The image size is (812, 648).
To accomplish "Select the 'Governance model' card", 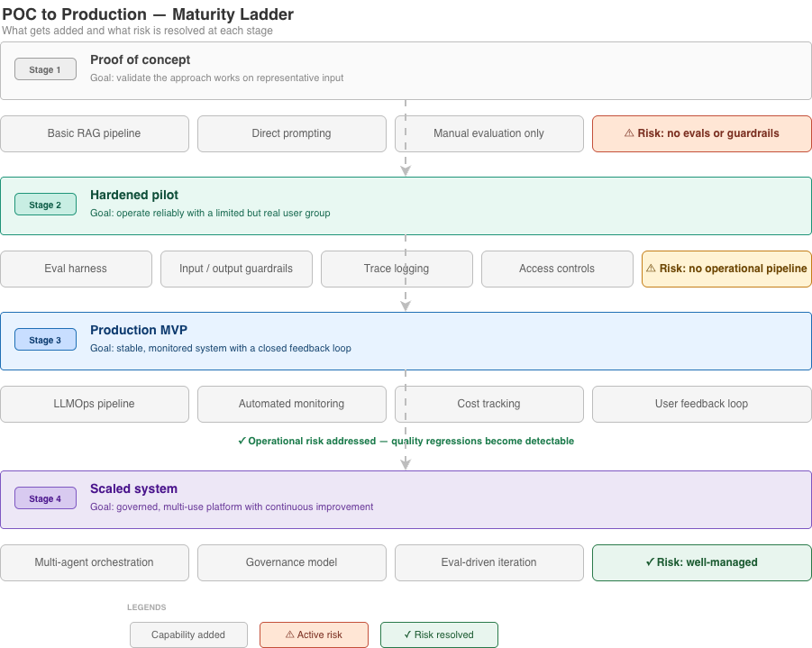I will tap(291, 562).
